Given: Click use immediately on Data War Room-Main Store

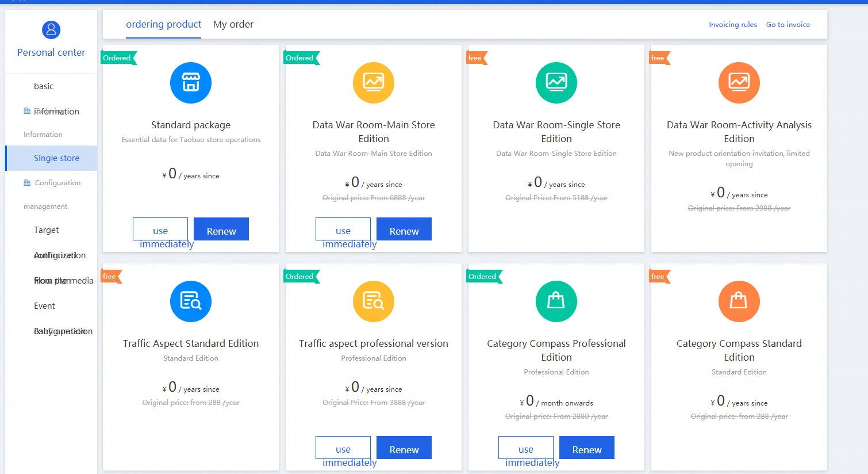Looking at the screenshot, I should [x=343, y=229].
